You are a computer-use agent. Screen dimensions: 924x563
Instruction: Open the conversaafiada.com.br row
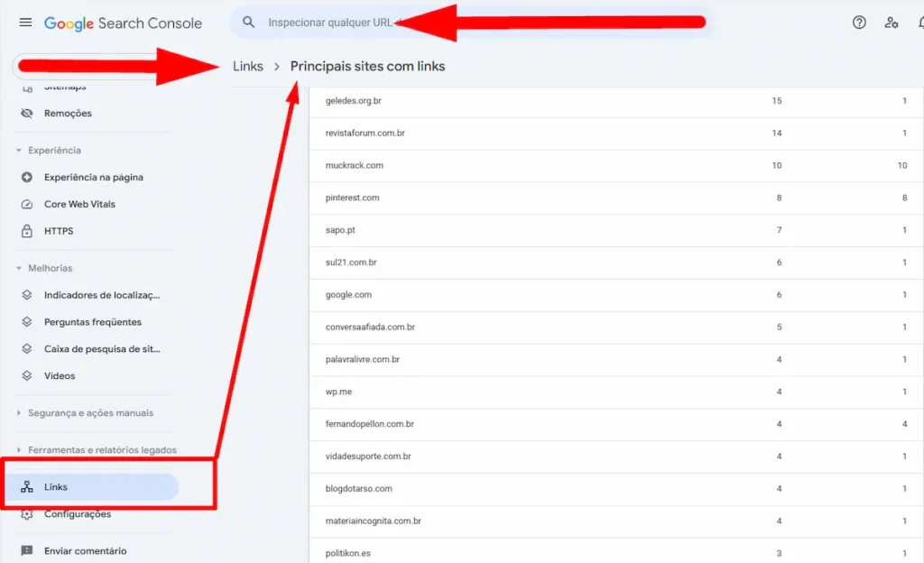[616, 328]
